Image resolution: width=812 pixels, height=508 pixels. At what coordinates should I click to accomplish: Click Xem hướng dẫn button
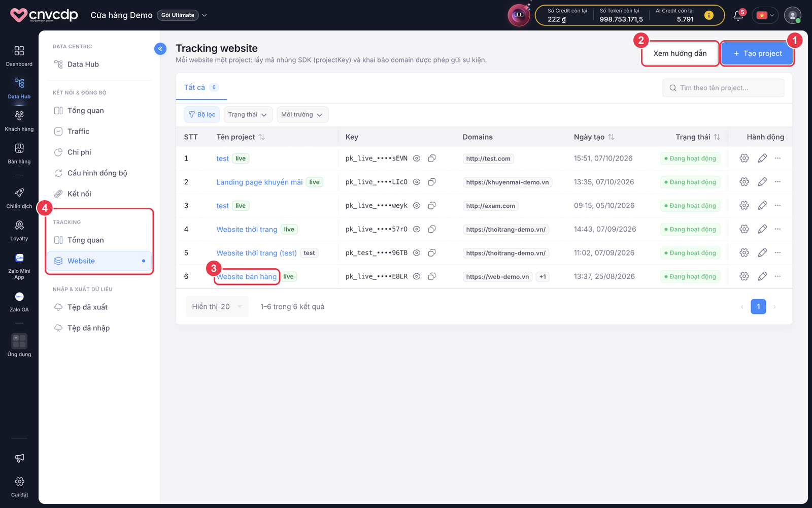pyautogui.click(x=680, y=53)
